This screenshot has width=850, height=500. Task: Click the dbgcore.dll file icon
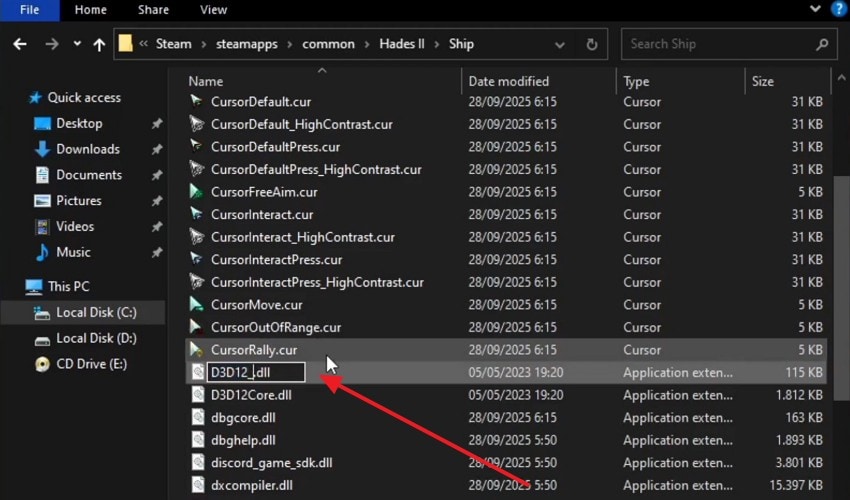pos(198,418)
